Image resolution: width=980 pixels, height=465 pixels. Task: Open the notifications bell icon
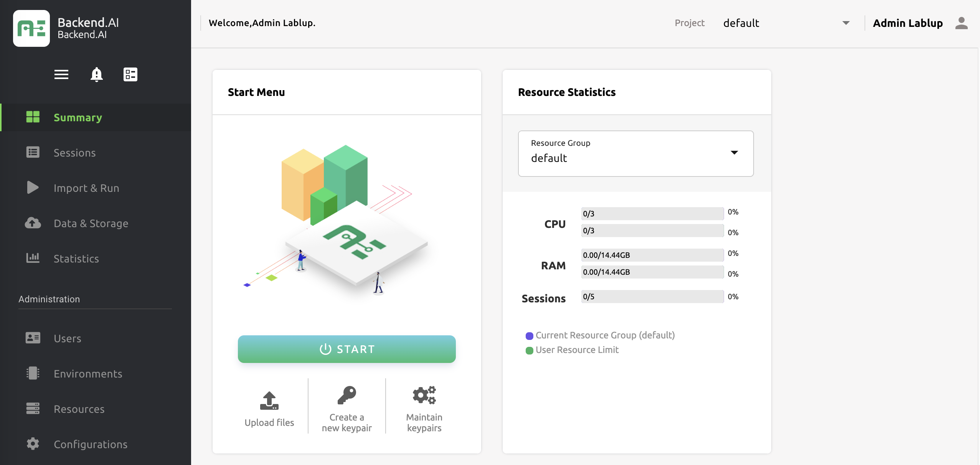point(96,74)
